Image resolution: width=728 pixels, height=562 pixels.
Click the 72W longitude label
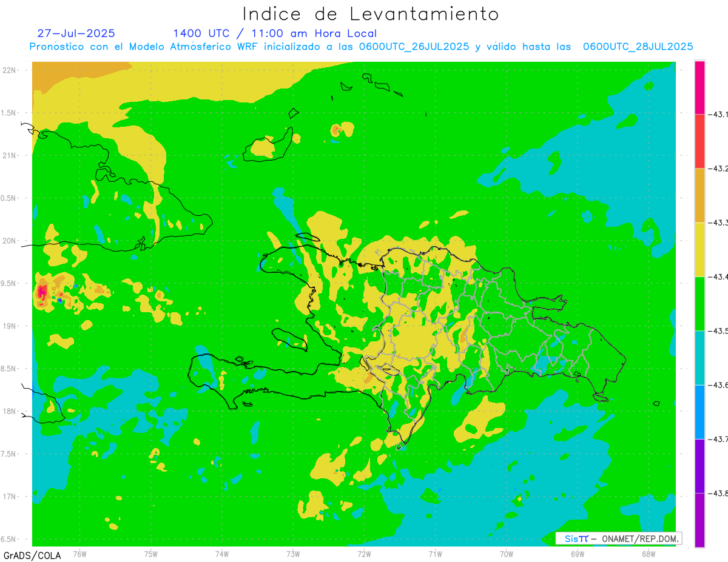[x=364, y=555]
